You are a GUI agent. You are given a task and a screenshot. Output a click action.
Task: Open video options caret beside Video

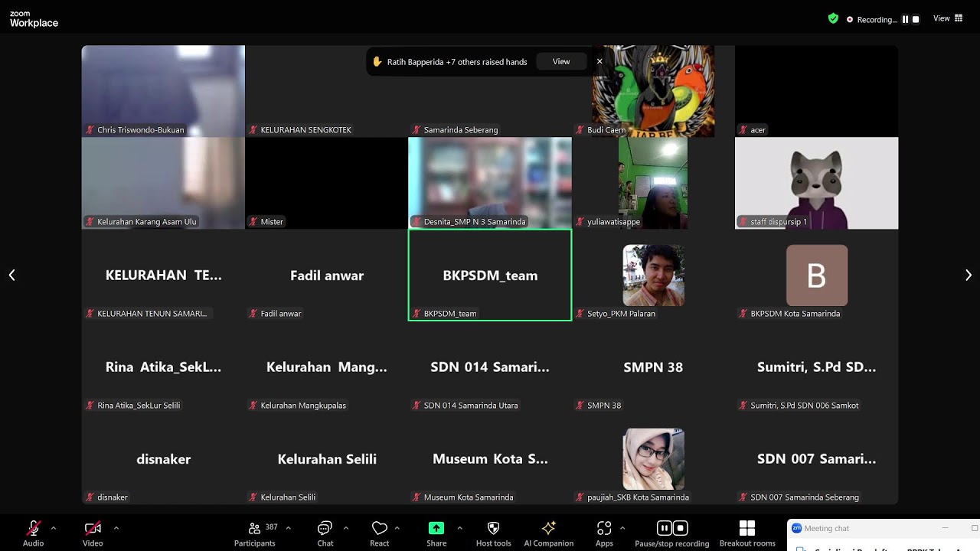click(x=116, y=528)
